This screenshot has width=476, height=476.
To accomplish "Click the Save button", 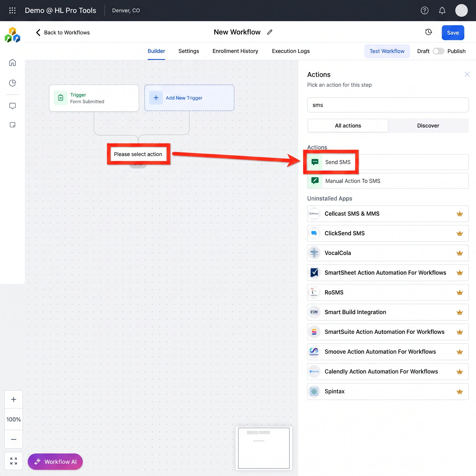I will click(x=453, y=33).
